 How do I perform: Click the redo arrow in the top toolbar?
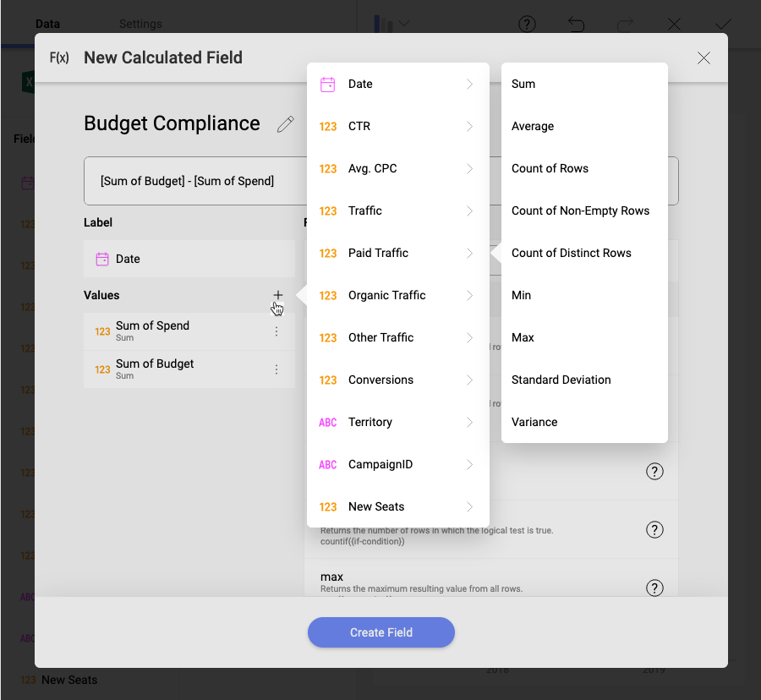[x=625, y=25]
